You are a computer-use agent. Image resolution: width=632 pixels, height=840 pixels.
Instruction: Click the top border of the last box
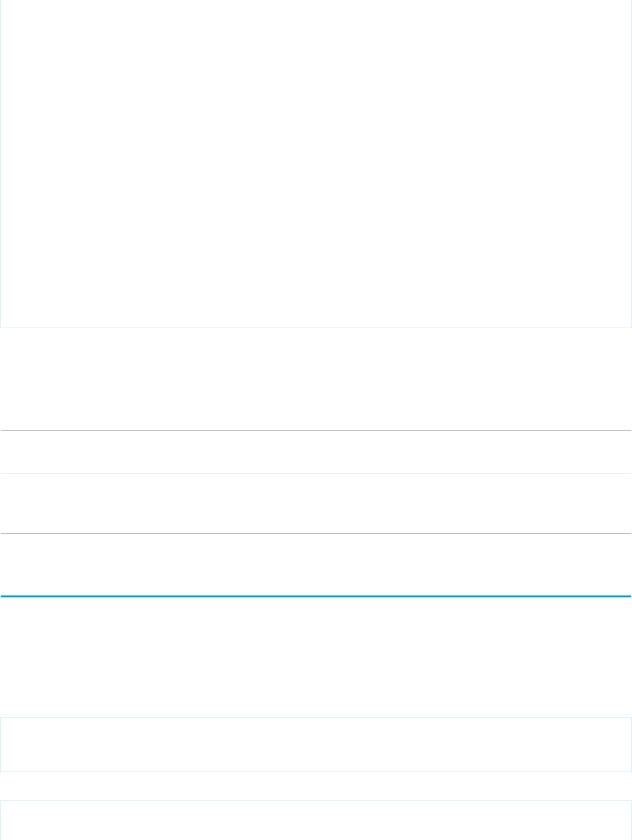(316, 800)
